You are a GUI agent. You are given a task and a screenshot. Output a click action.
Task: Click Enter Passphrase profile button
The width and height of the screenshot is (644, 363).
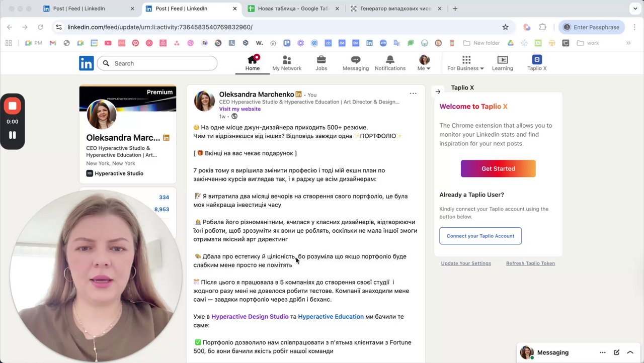click(x=592, y=27)
